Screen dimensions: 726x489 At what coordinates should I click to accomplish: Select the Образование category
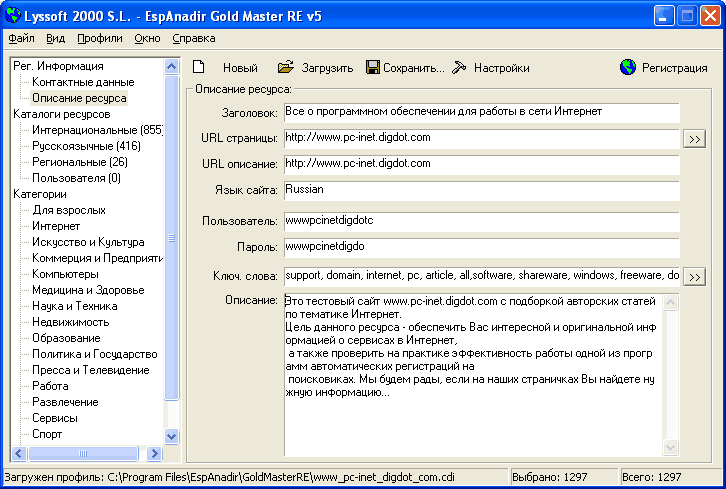[66, 338]
